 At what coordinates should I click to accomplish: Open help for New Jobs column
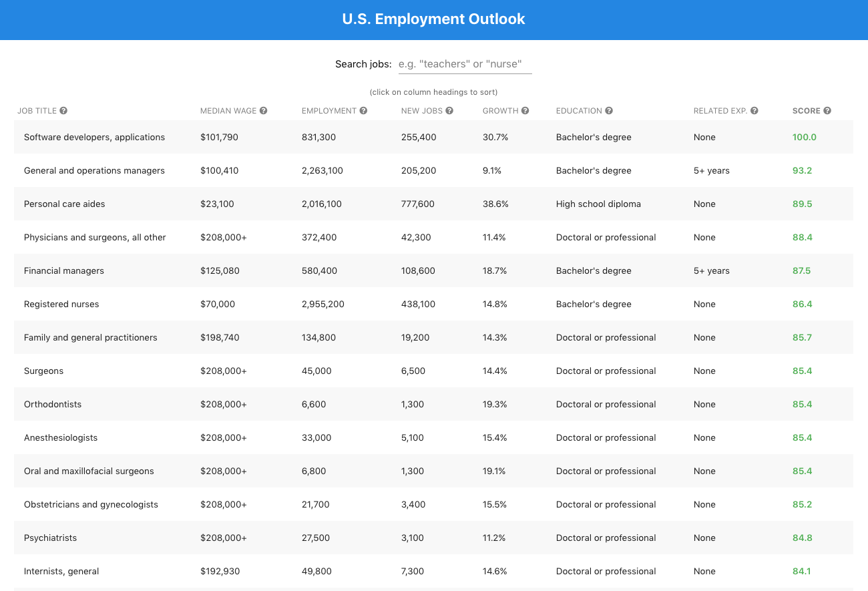448,110
